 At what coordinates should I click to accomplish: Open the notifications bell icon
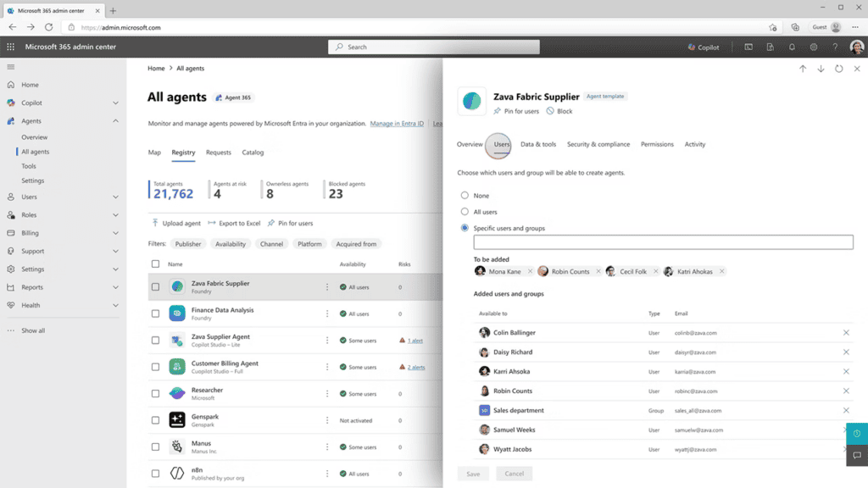pos(792,47)
